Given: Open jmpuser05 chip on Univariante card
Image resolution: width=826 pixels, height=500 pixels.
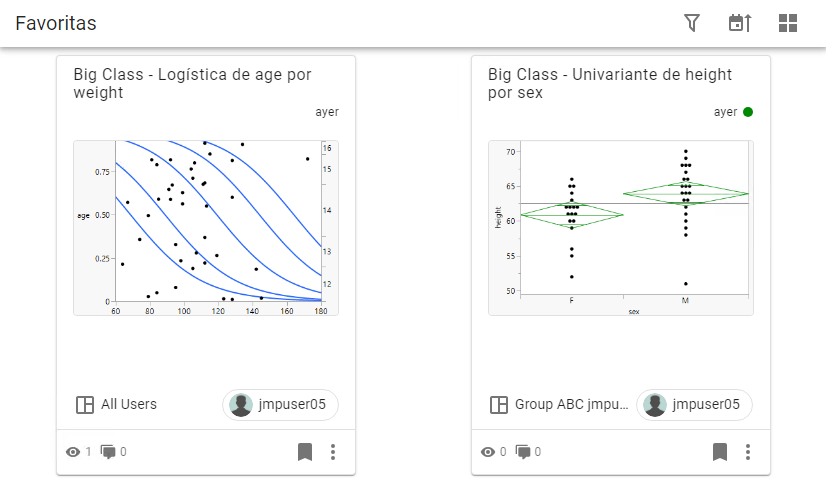Looking at the screenshot, I should click(x=694, y=405).
